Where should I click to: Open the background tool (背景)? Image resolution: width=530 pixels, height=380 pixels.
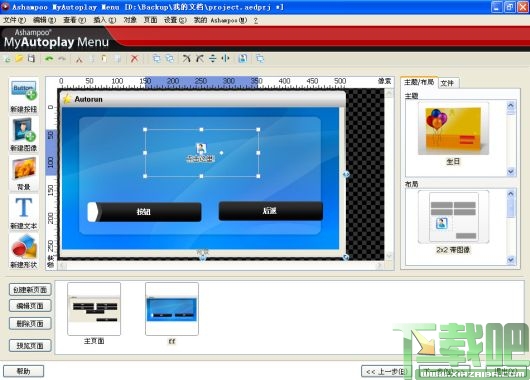24,174
